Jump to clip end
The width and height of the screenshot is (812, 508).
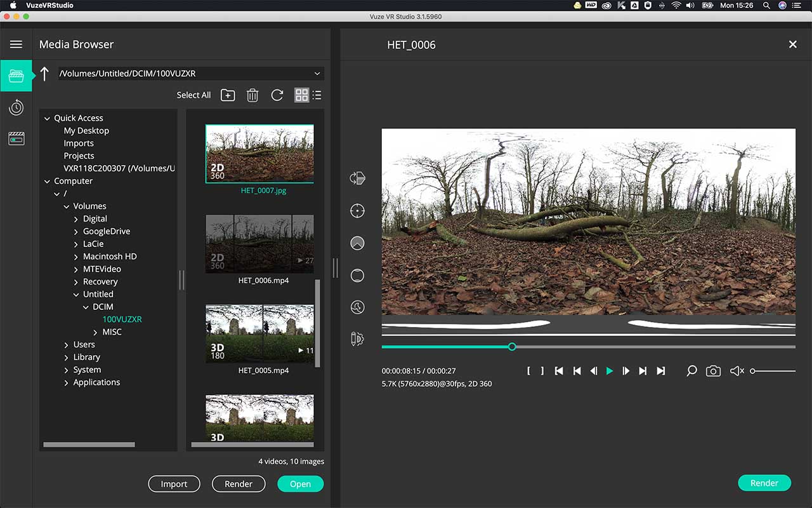click(660, 371)
